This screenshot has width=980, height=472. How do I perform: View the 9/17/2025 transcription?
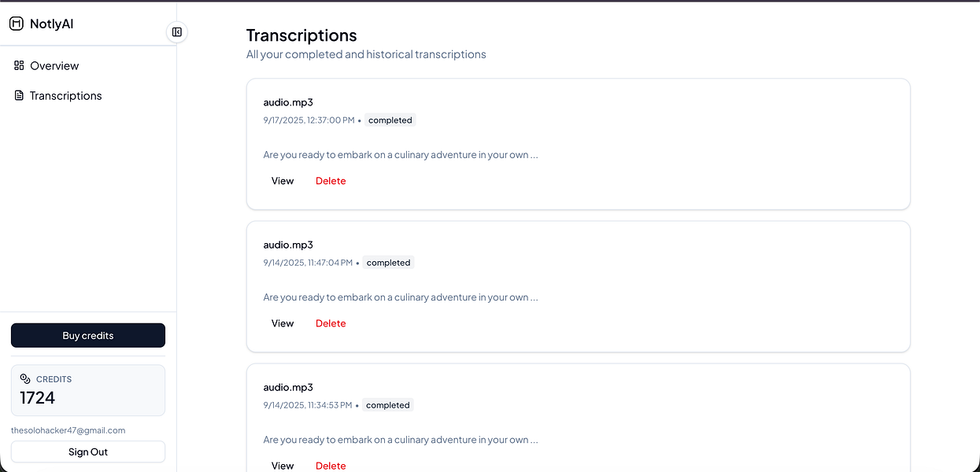pyautogui.click(x=283, y=181)
